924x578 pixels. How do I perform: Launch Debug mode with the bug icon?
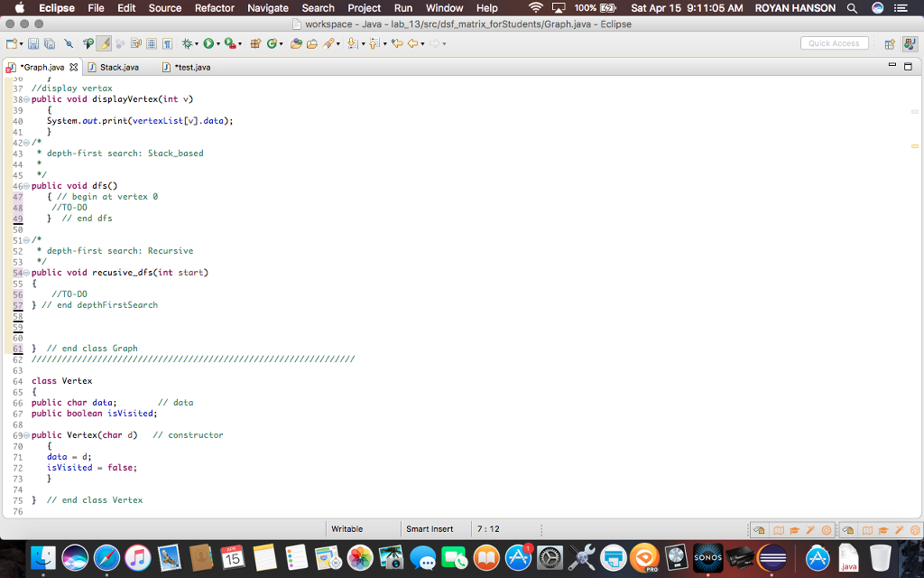pyautogui.click(x=188, y=42)
